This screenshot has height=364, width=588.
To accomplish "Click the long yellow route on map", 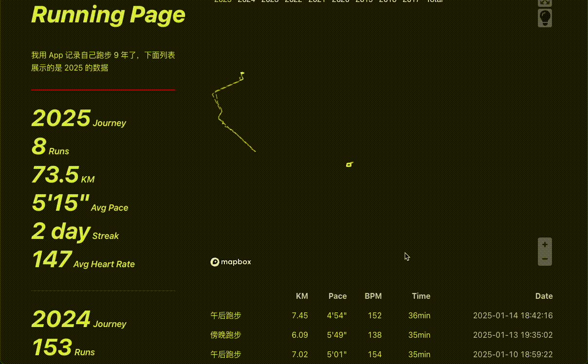I will [x=234, y=131].
